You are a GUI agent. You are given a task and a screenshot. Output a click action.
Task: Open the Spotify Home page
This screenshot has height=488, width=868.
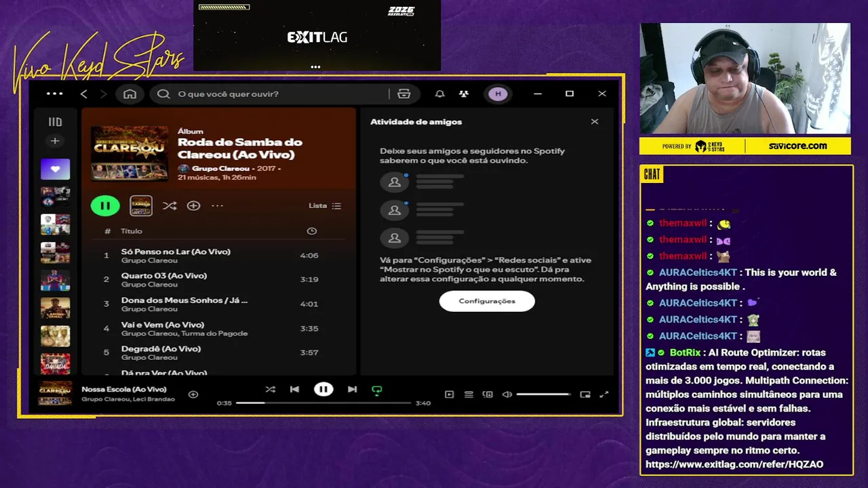click(130, 94)
